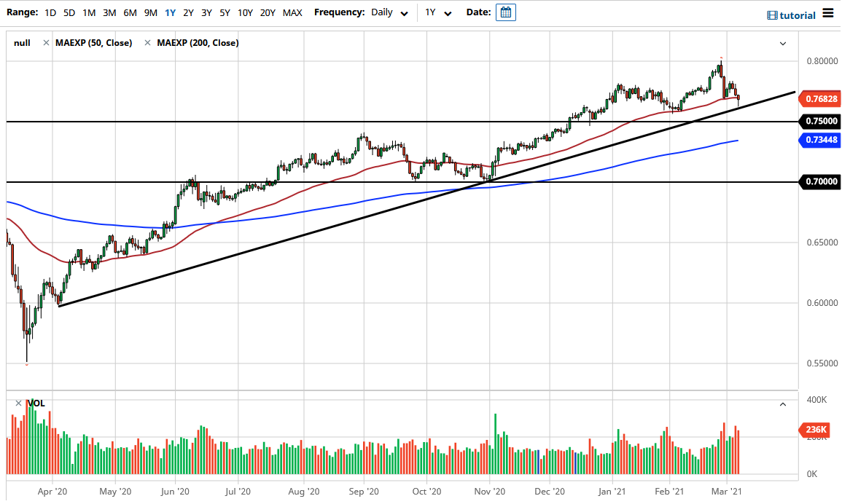
Task: Click the 236K volume value tag
Action: [x=816, y=430]
